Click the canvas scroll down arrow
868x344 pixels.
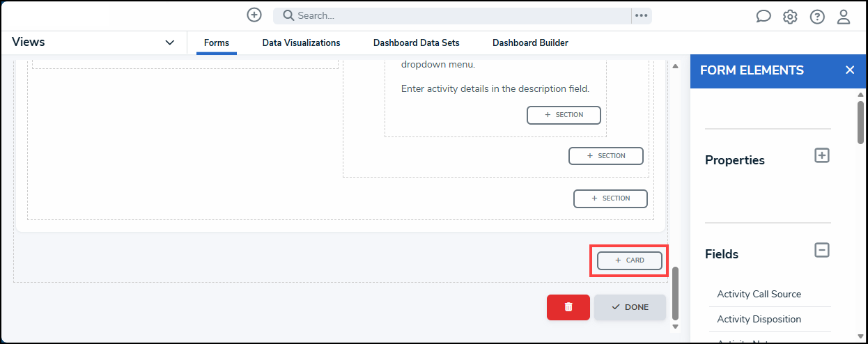[674, 326]
